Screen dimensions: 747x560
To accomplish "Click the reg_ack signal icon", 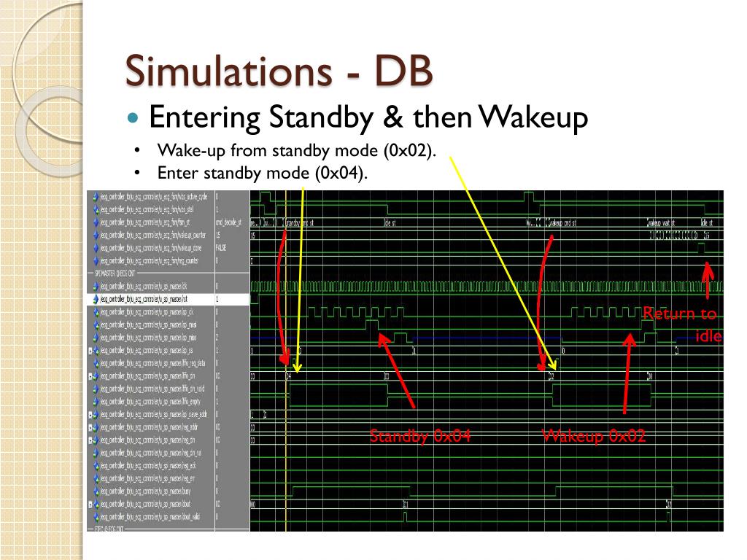I will click(x=96, y=466).
